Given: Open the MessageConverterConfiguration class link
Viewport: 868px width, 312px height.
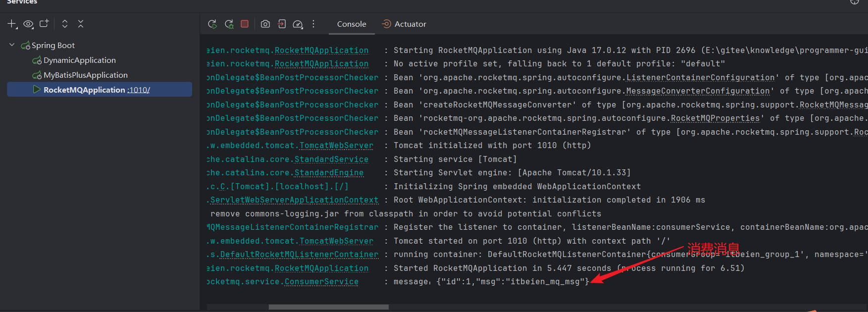Looking at the screenshot, I should 698,91.
